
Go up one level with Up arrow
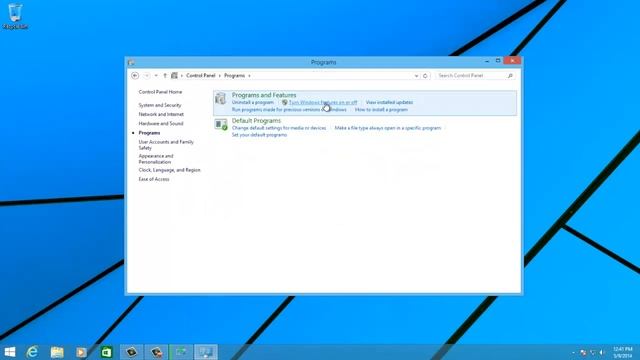[x=165, y=76]
